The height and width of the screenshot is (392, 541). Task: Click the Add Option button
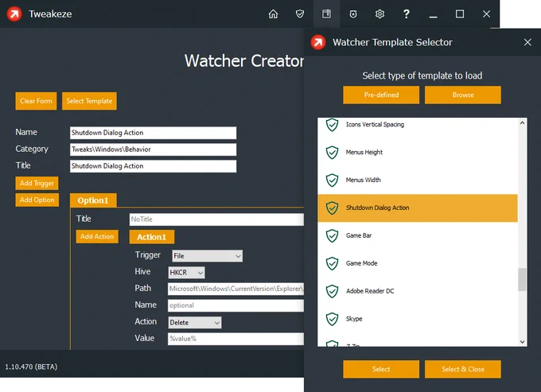(37, 200)
